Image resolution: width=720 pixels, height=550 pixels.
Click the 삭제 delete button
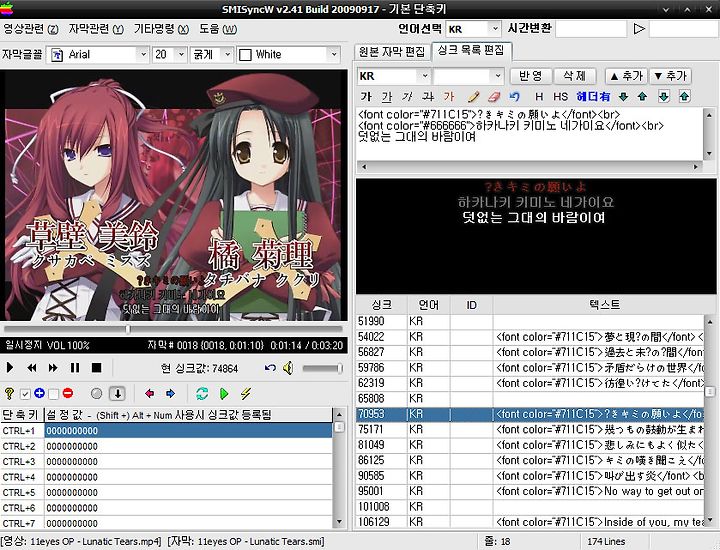(x=574, y=76)
